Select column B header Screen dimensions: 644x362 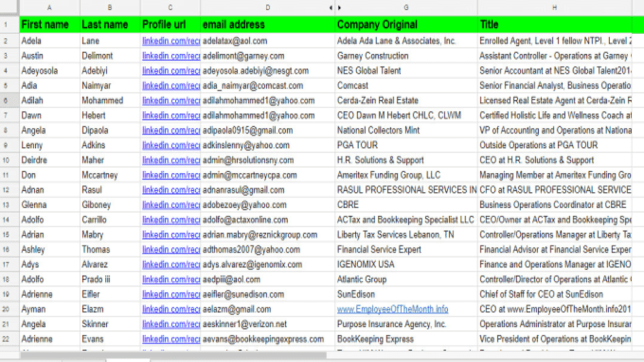[x=110, y=8]
